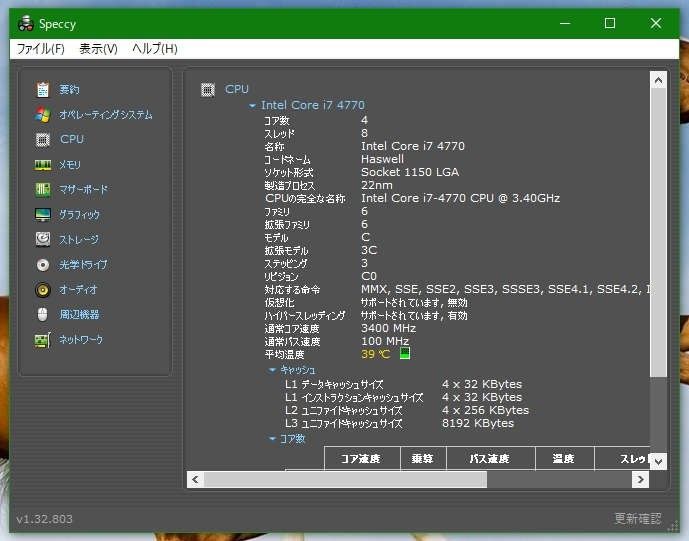
Task: Click the 仮想化 virtualization row label
Action: click(x=279, y=302)
